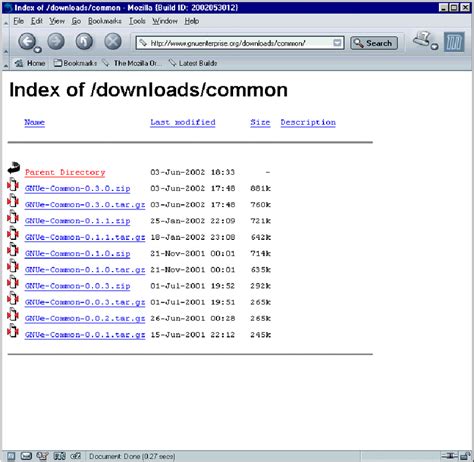Download GNUe-Common-0.3.0.zip link

click(77, 188)
